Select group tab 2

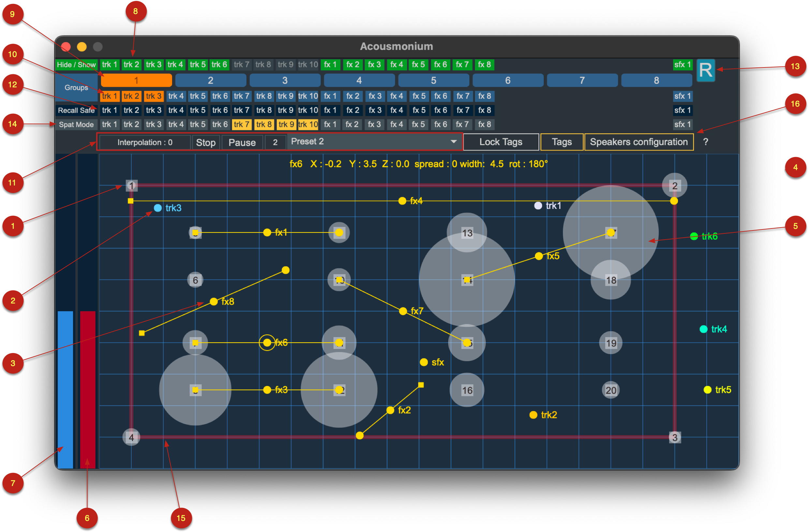[x=211, y=81]
